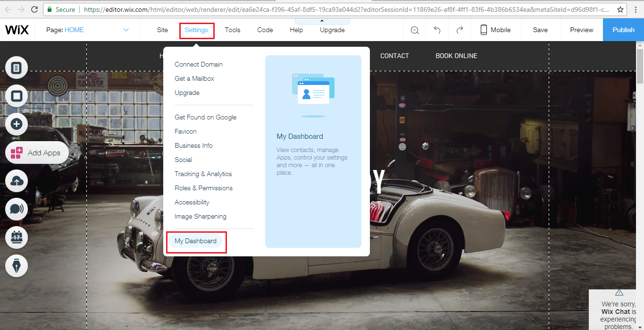The image size is (644, 330).
Task: Select Get a Mailbox
Action: click(x=194, y=78)
